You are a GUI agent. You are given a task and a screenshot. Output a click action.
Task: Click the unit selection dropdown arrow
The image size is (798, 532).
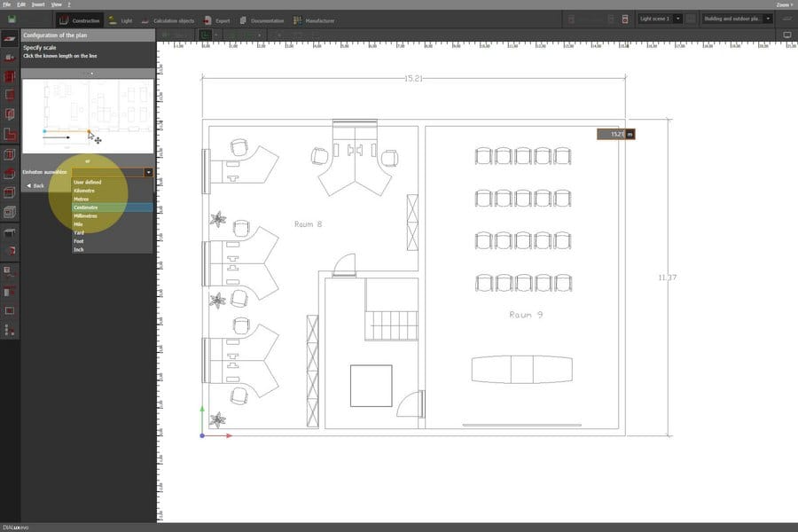(148, 173)
